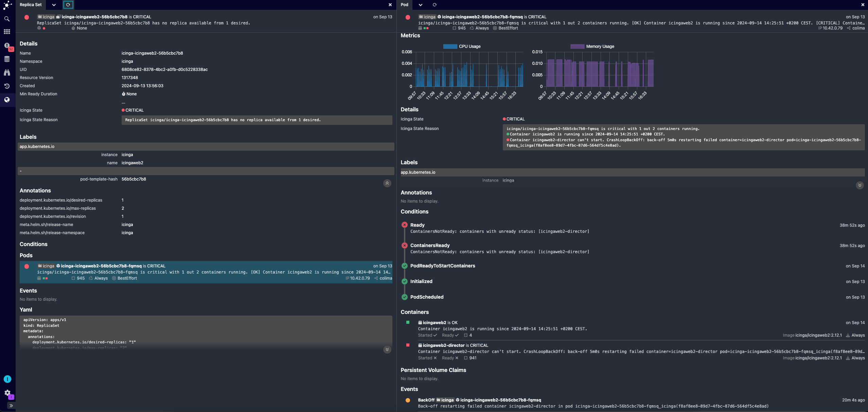Click the Resource Version value 1317348
Viewport: 868px width, 412px height.
click(130, 77)
